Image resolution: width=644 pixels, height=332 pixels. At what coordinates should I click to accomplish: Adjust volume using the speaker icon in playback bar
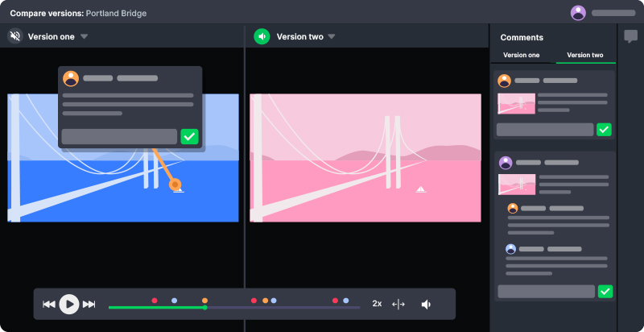pos(426,304)
